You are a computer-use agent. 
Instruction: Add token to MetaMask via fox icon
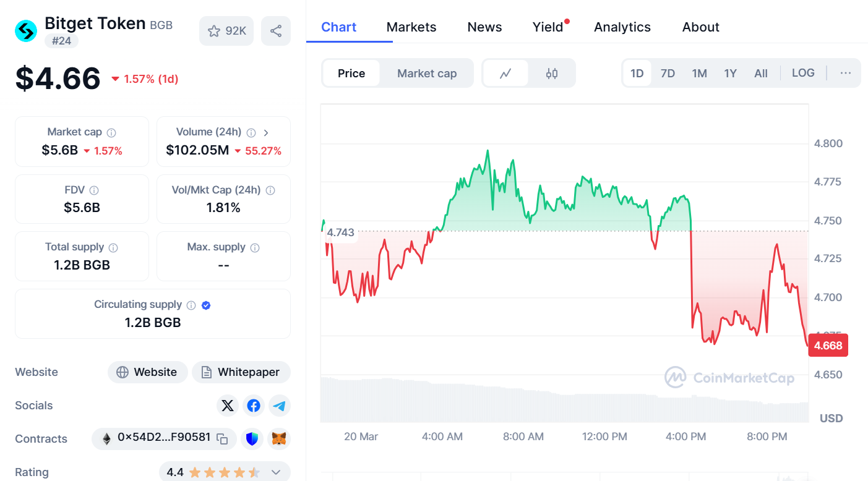click(278, 439)
